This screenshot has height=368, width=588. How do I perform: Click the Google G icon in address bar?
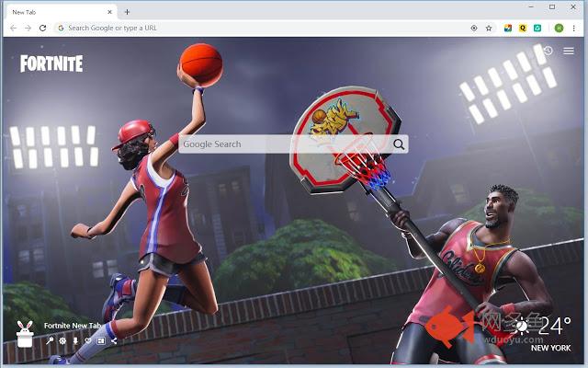click(61, 29)
